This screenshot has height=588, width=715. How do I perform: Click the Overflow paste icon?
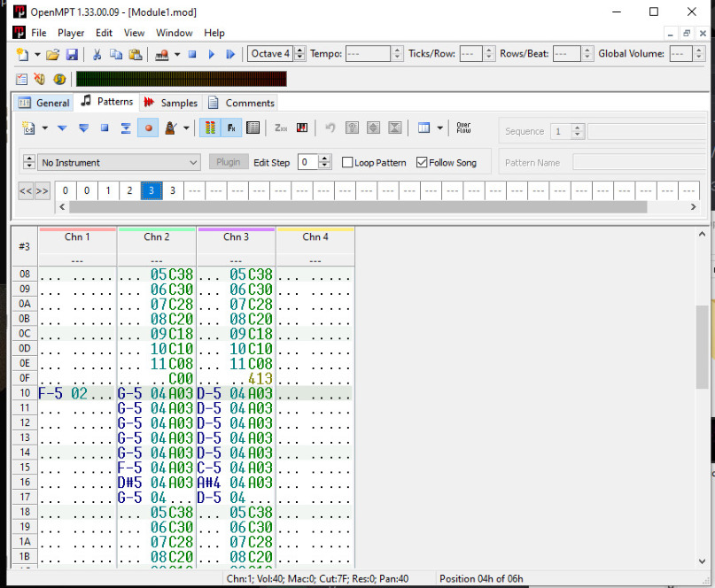click(x=463, y=128)
